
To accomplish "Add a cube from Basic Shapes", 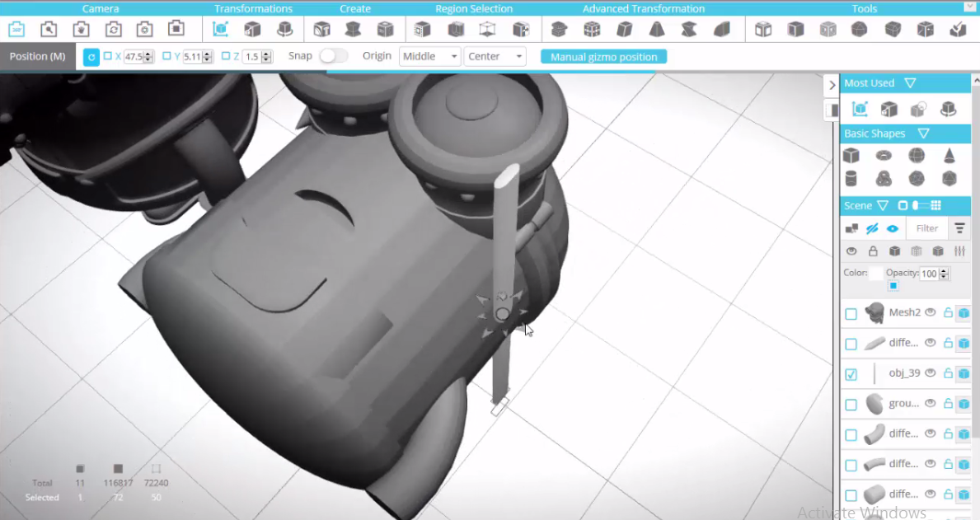I will pos(851,155).
